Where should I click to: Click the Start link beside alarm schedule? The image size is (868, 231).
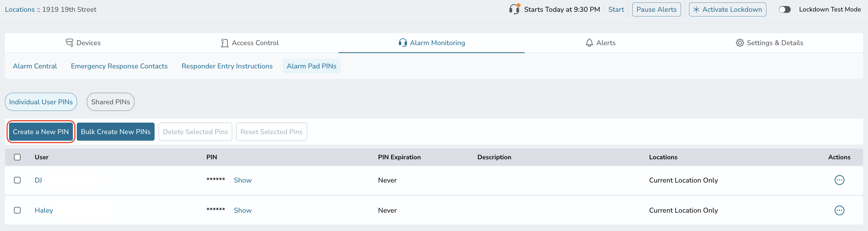pos(616,10)
